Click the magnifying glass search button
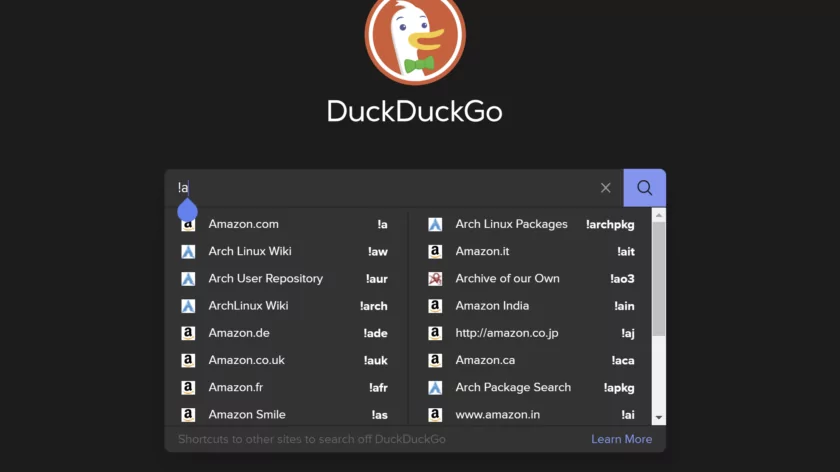840x472 pixels. [644, 188]
